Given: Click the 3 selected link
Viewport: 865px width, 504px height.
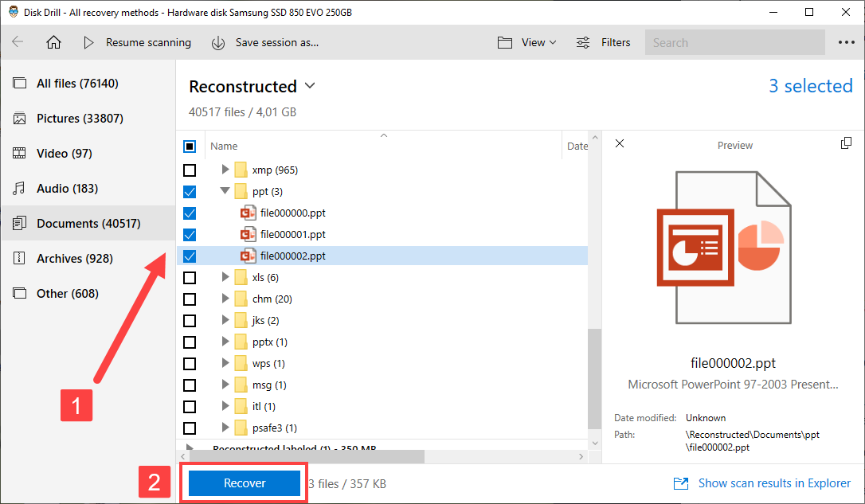Looking at the screenshot, I should [x=810, y=86].
